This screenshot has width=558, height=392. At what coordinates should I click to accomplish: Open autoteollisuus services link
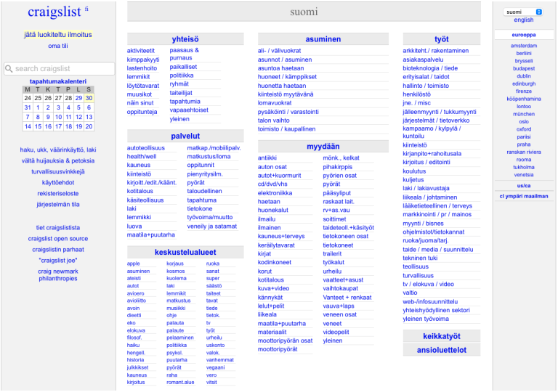tap(146, 148)
